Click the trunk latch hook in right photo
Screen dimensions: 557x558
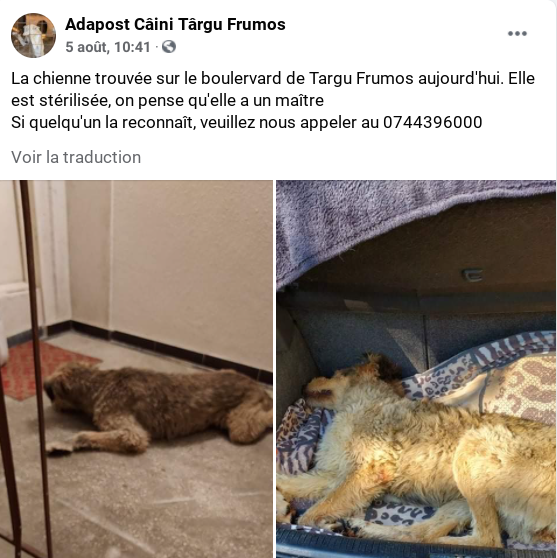[472, 275]
